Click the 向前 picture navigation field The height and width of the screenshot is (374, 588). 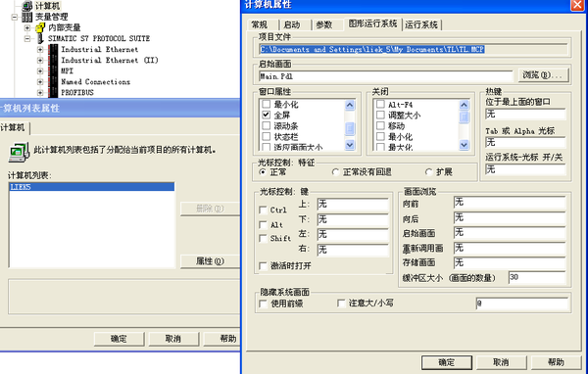pos(510,203)
